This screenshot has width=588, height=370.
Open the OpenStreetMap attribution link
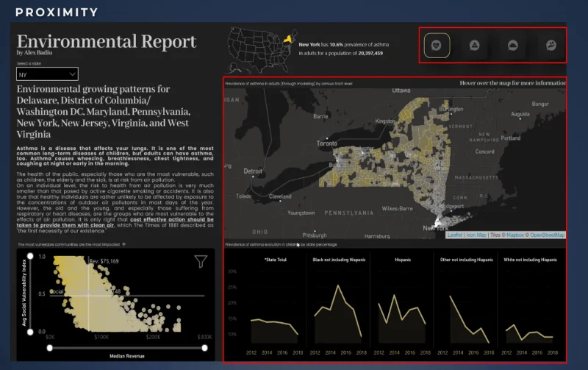(547, 235)
